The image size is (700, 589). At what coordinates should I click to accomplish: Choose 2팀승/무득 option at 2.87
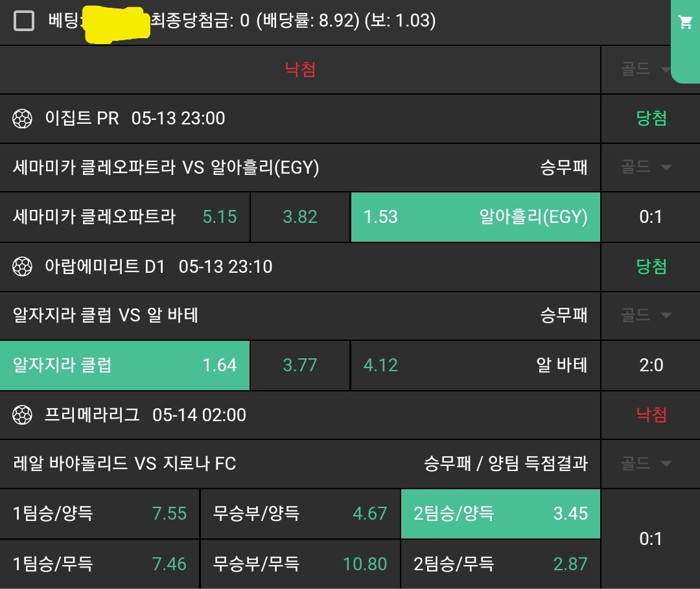click(500, 564)
